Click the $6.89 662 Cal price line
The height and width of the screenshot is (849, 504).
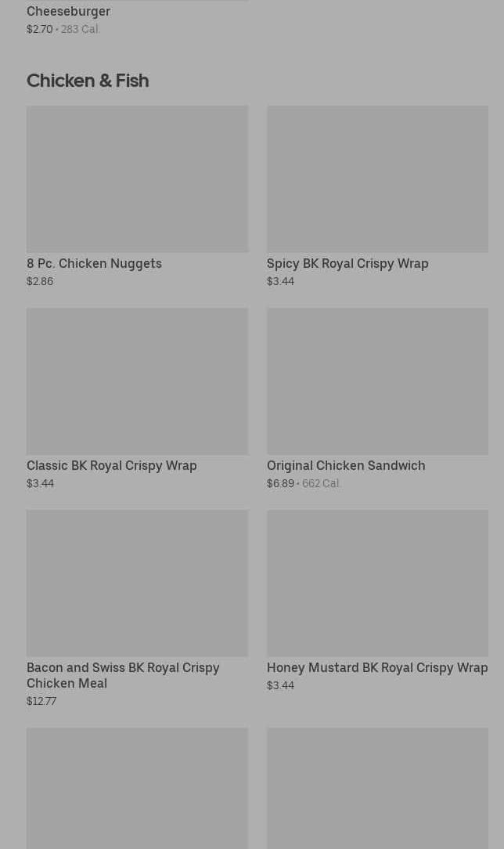pos(303,483)
